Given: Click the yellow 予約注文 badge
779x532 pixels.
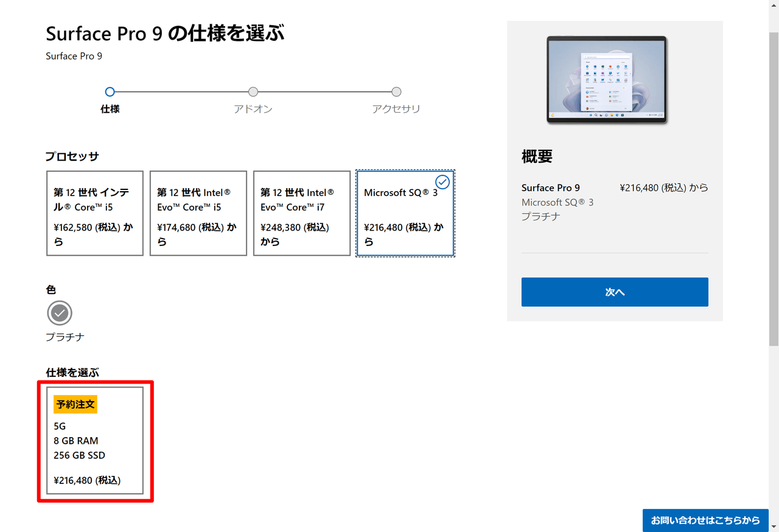Looking at the screenshot, I should 75,404.
